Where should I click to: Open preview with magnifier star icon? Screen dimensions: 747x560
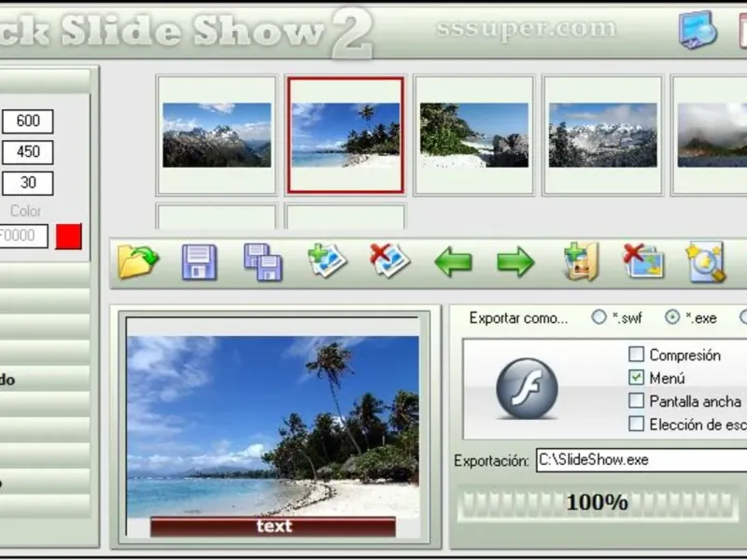pyautogui.click(x=706, y=262)
